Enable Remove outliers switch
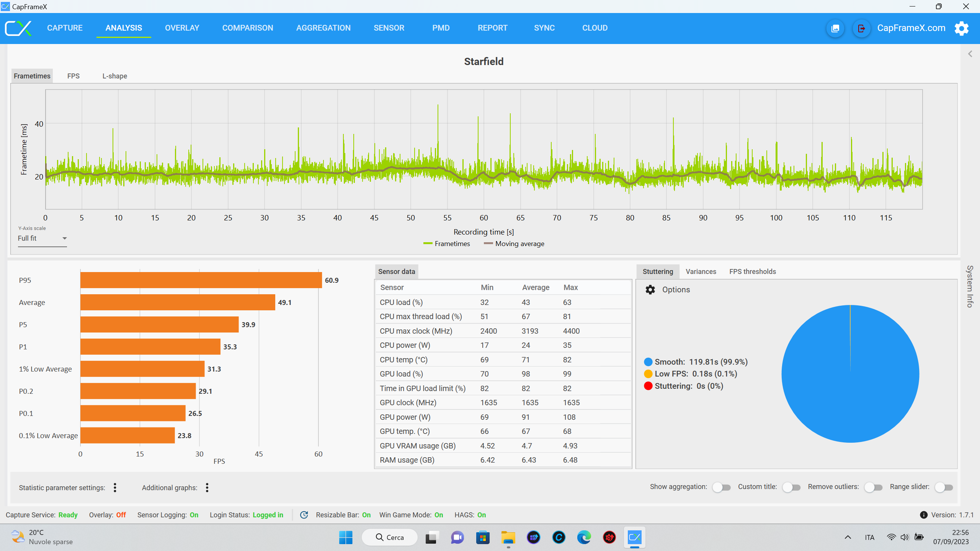The height and width of the screenshot is (551, 980). 873,487
